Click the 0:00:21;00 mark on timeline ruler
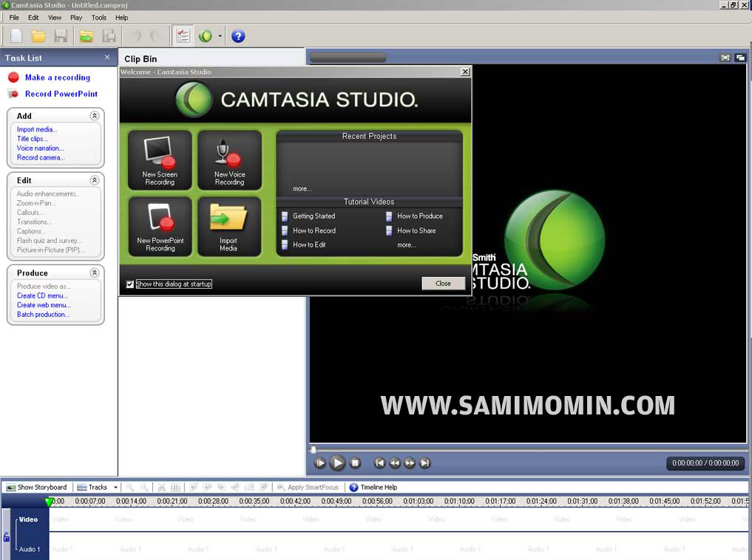The image size is (752, 560). (172, 501)
